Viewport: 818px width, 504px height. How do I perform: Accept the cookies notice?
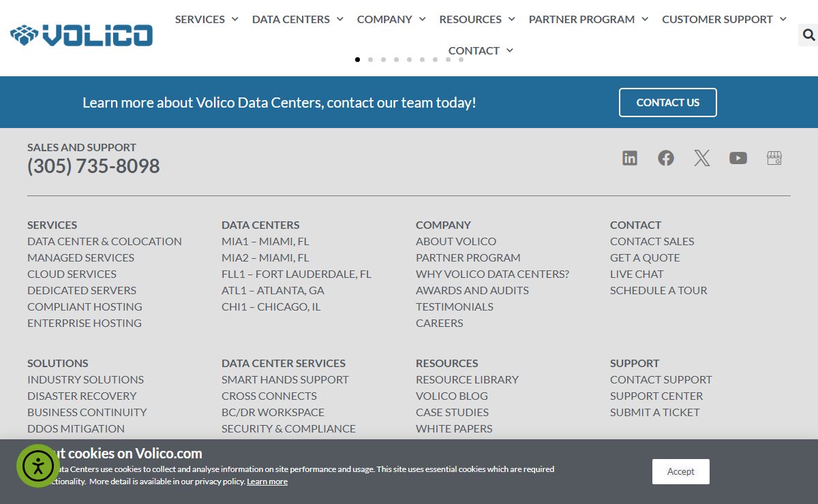680,471
